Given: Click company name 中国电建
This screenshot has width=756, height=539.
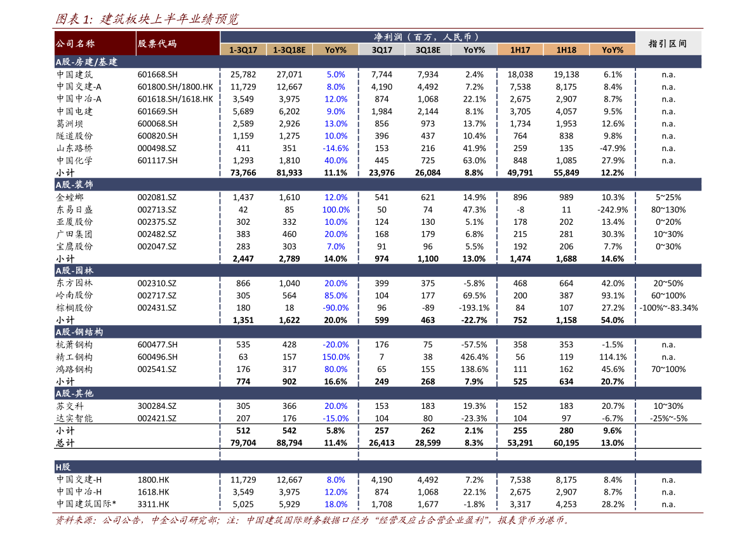Looking at the screenshot, I should [x=75, y=111].
